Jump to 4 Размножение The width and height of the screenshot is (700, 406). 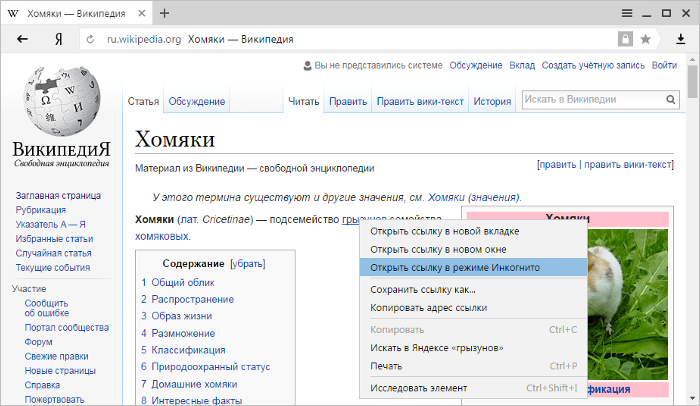[178, 333]
